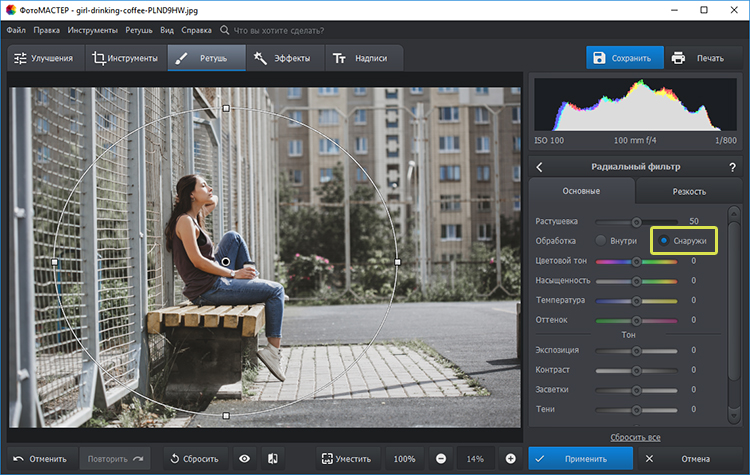The width and height of the screenshot is (750, 475).
Task: Click the zoom in plus icon
Action: coord(510,458)
